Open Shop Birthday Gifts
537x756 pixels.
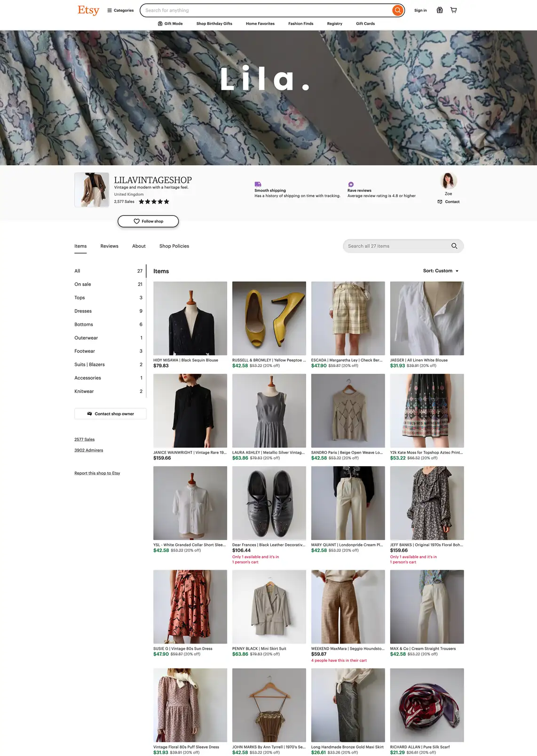coord(214,24)
